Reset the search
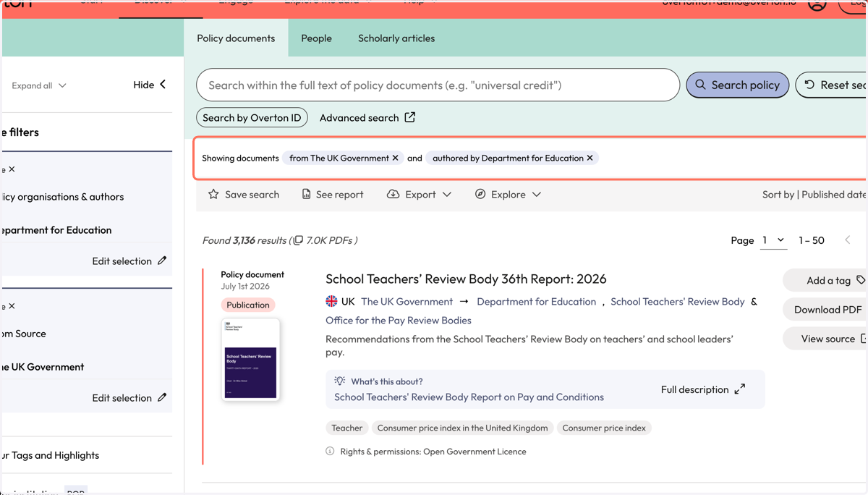Viewport: 868px width, 495px height. (832, 85)
